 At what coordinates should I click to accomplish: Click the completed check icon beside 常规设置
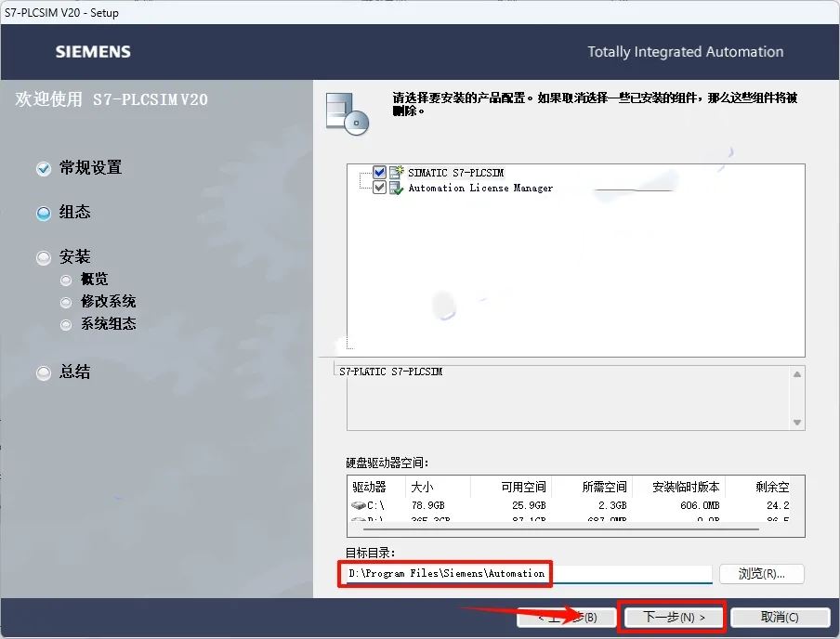point(44,169)
